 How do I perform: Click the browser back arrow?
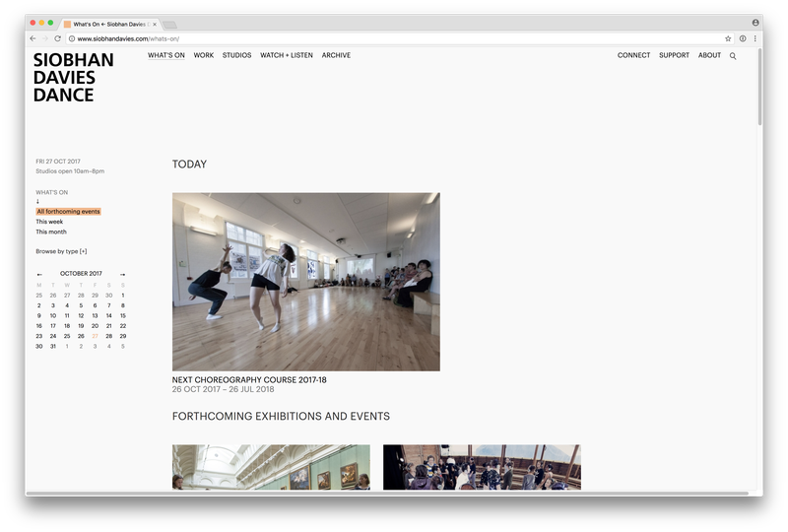point(33,38)
